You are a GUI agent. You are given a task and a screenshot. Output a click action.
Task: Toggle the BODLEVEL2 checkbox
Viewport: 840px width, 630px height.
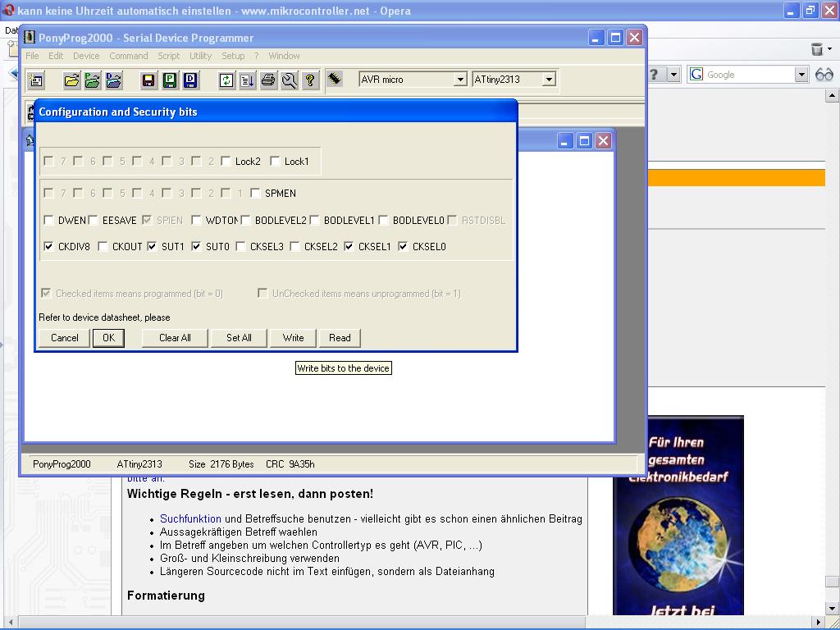tap(246, 220)
